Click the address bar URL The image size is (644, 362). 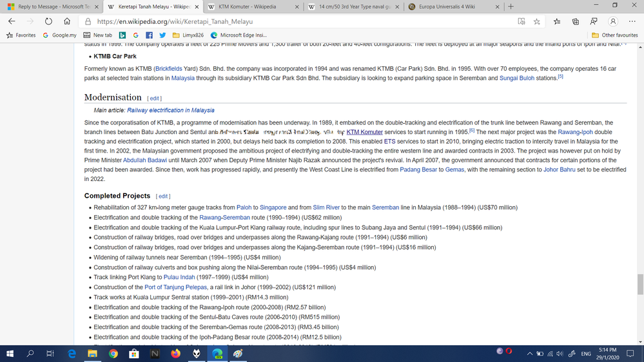[x=175, y=21]
